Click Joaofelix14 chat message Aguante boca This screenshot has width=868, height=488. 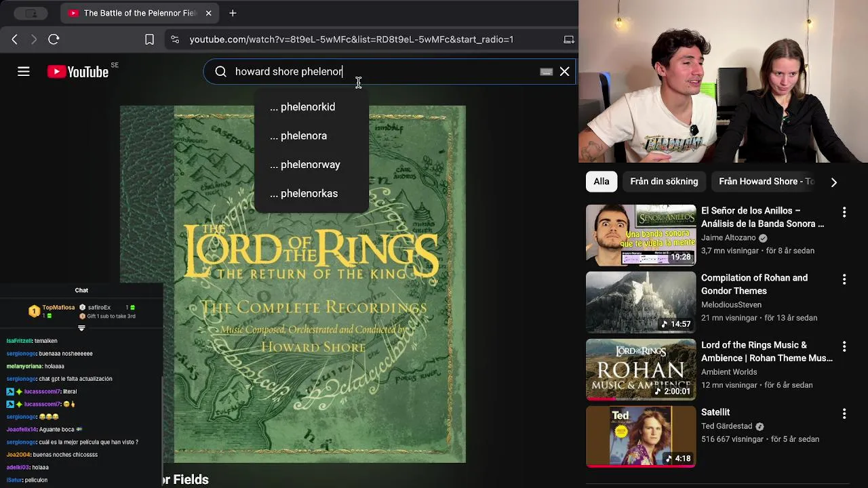(44, 429)
